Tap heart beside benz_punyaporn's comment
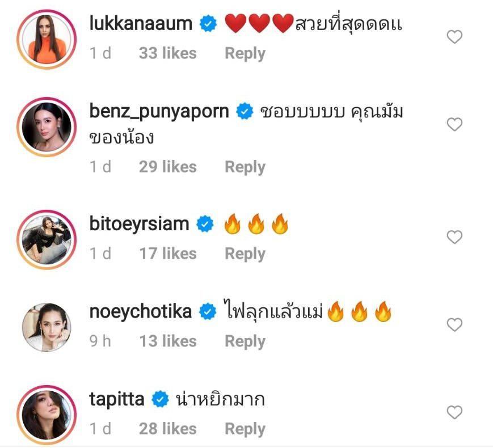This screenshot has height=448, width=493. tap(454, 125)
